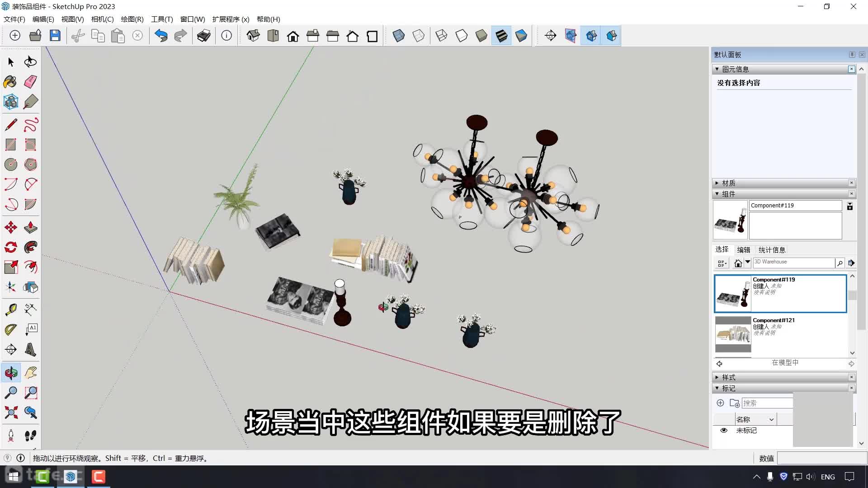868x488 pixels.
Task: Click the Save floppy disk icon
Action: 55,36
